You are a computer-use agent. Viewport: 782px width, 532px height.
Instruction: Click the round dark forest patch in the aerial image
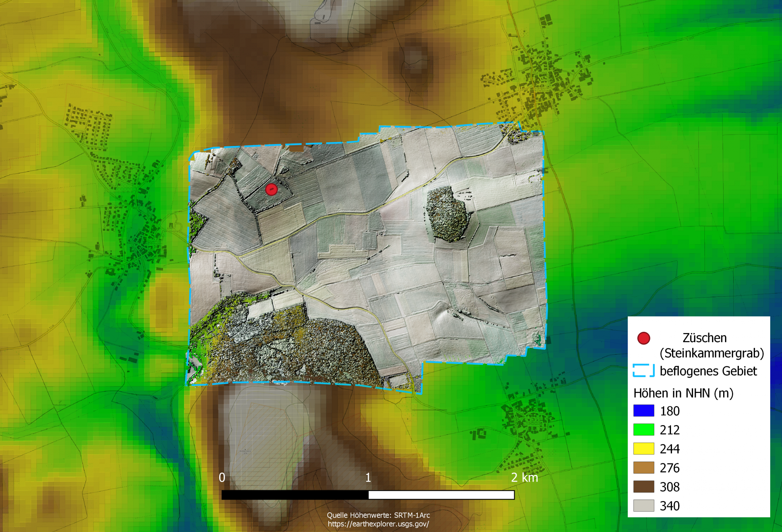448,214
